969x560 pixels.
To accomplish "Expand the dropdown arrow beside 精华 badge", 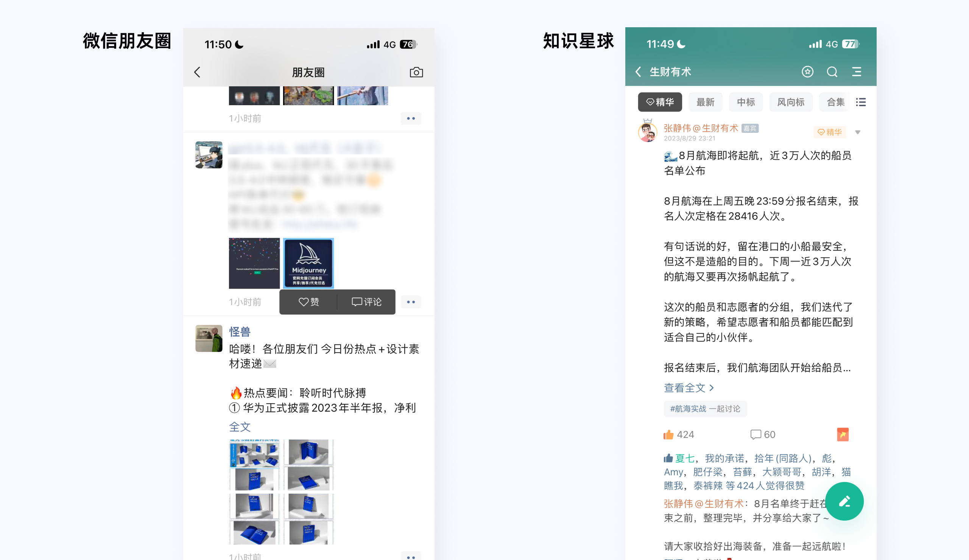I will point(857,132).
